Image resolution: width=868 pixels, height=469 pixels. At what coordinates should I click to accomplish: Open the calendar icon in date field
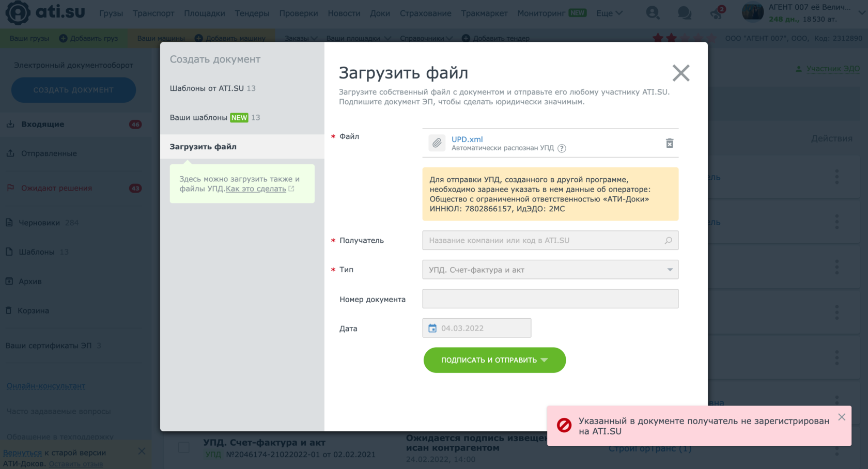point(432,328)
